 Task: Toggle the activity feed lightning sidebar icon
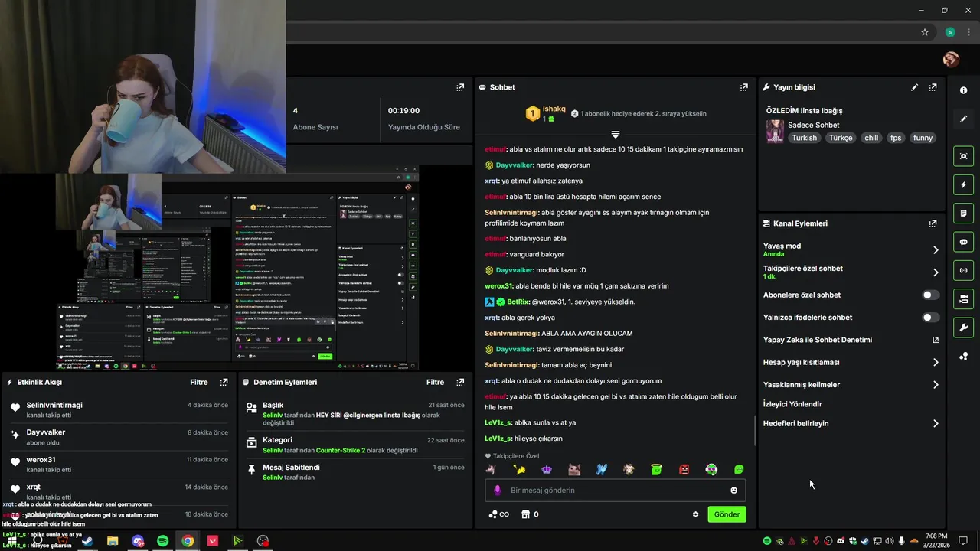coord(963,184)
